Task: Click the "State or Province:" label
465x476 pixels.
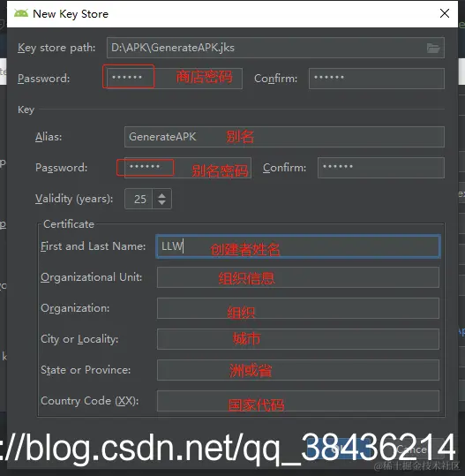Action: [86, 370]
